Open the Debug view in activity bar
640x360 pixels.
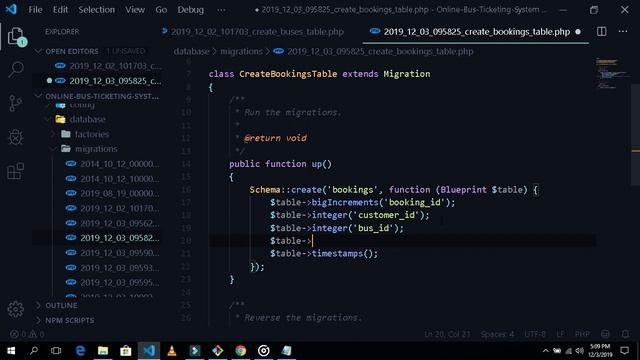point(16,137)
